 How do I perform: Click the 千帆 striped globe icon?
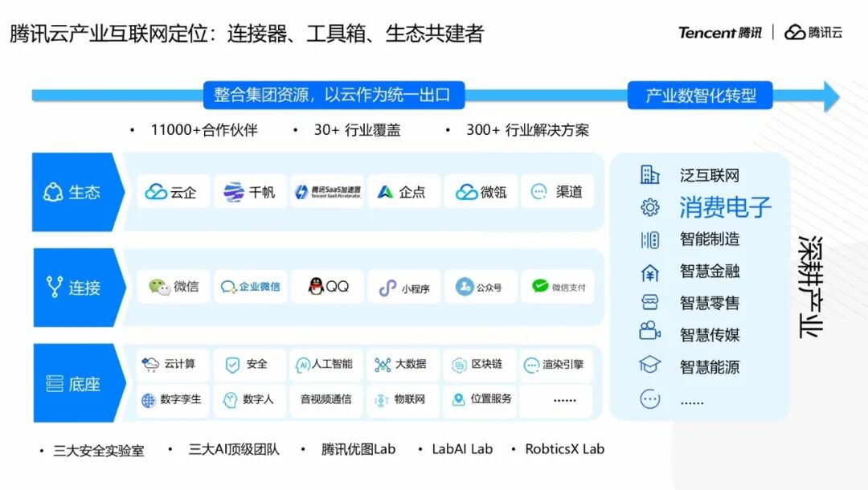234,192
